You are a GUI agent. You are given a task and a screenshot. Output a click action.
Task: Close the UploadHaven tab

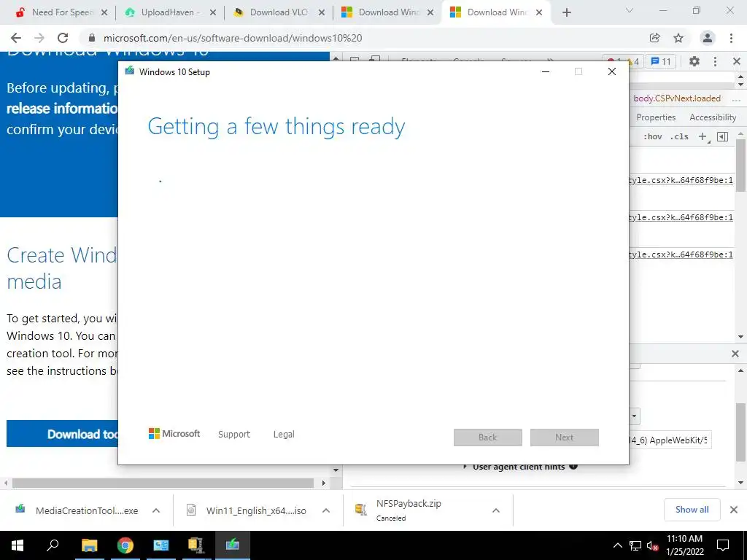[213, 12]
